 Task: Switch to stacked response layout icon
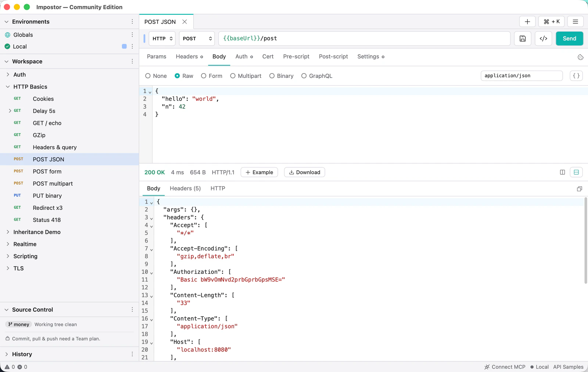576,172
